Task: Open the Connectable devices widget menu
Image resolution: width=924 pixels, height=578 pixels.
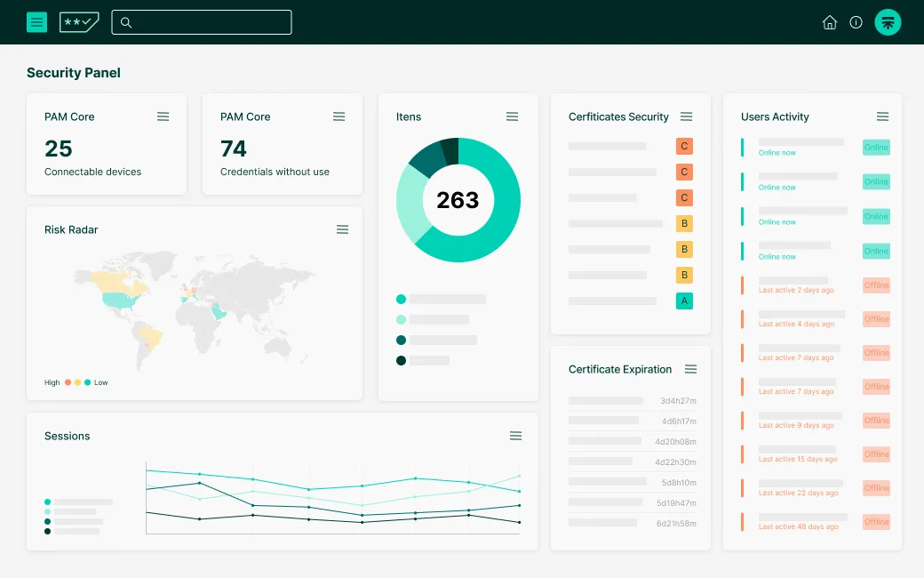Action: pyautogui.click(x=163, y=116)
